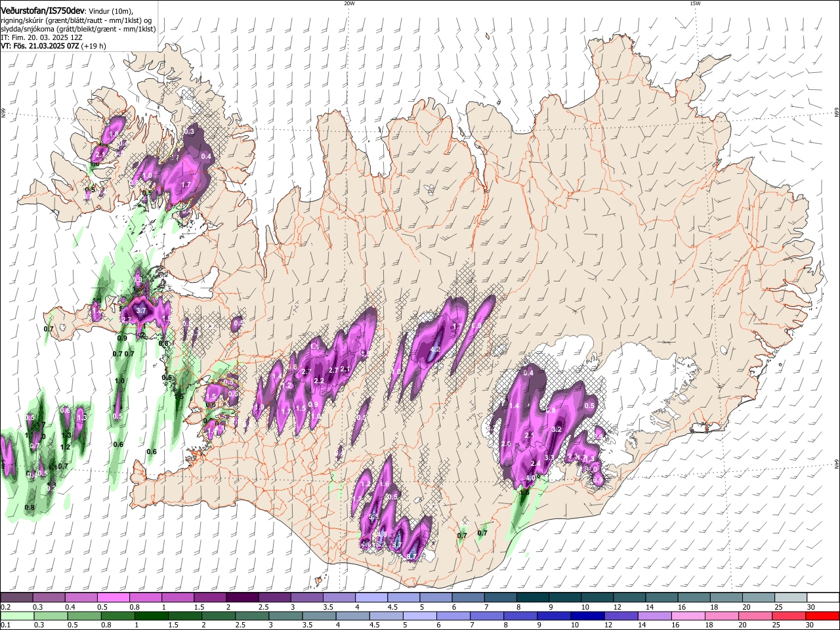Image resolution: width=840 pixels, height=630 pixels.
Task: Select the grey-green 3 rain scale swatch
Action: [x=285, y=616]
